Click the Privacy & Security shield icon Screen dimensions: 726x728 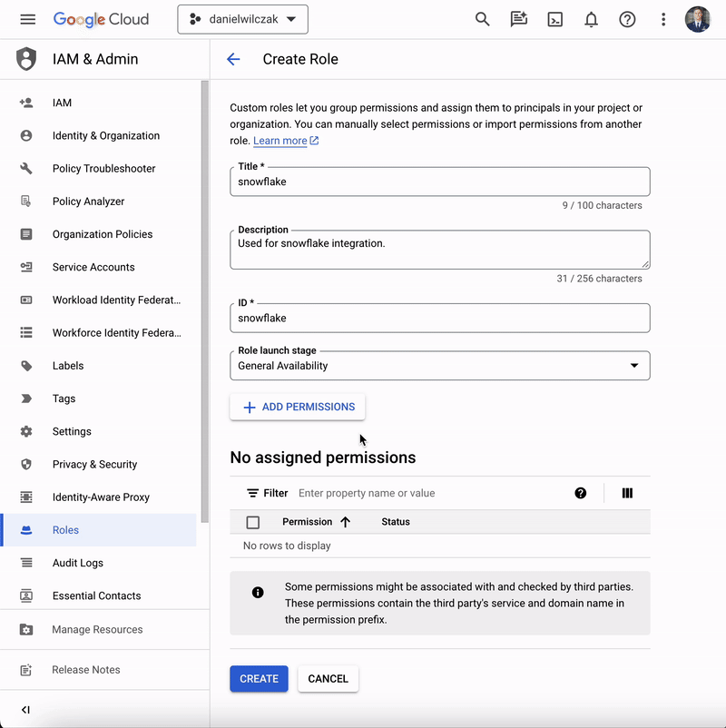pos(26,464)
